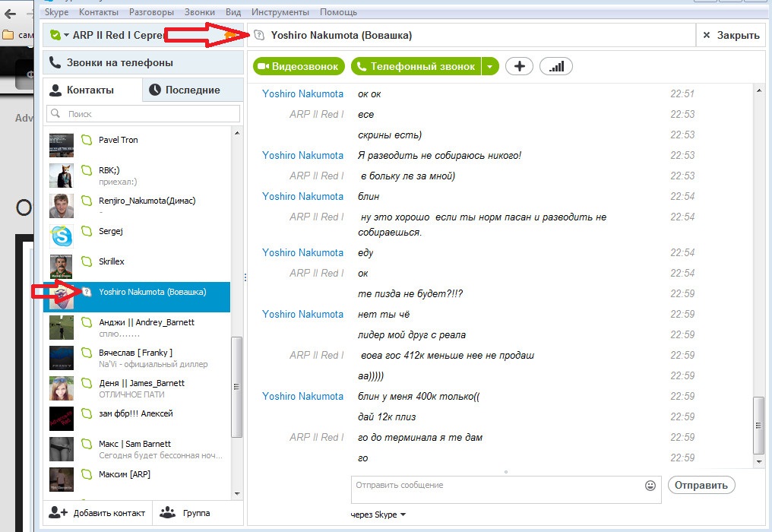
Task: Switch to the Последние tab
Action: coord(193,90)
